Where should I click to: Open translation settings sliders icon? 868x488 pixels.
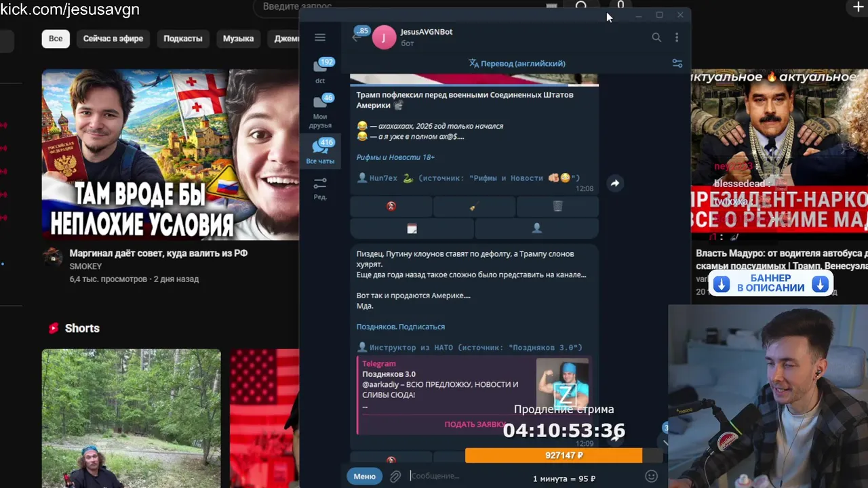677,63
